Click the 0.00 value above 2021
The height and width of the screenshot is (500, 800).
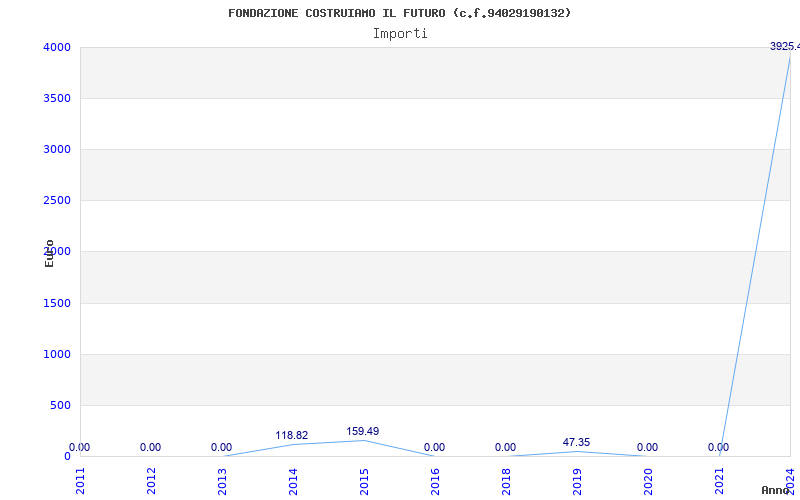tap(718, 447)
